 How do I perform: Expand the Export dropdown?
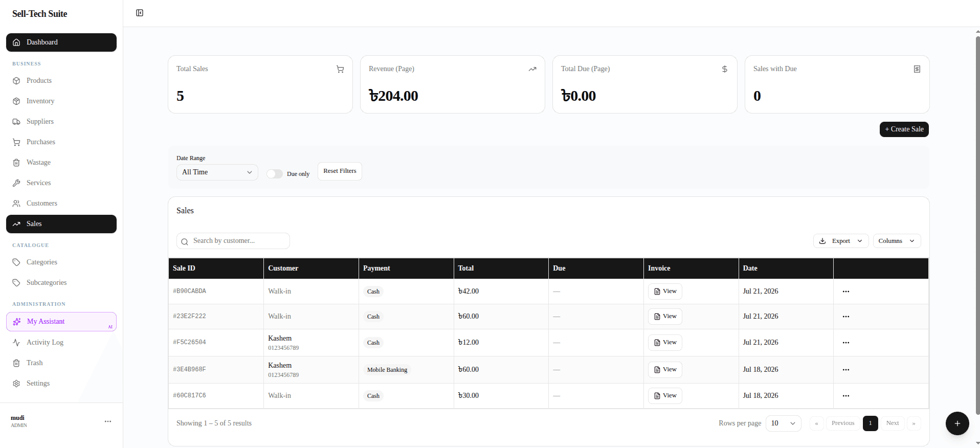coord(841,241)
